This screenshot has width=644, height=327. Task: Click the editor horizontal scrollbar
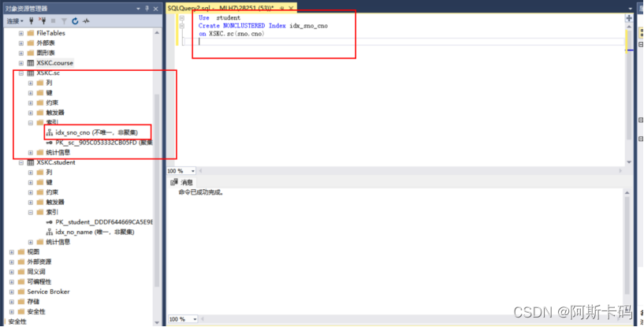tap(410, 171)
